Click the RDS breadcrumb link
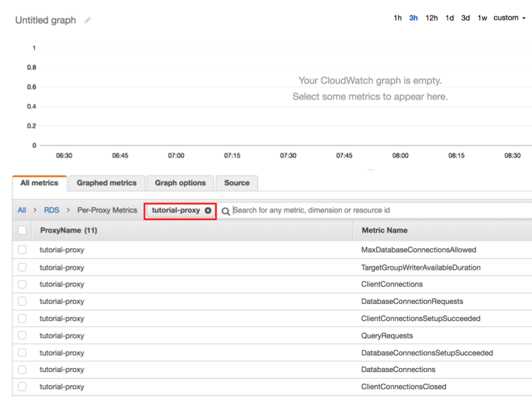The height and width of the screenshot is (397, 532). coord(51,210)
